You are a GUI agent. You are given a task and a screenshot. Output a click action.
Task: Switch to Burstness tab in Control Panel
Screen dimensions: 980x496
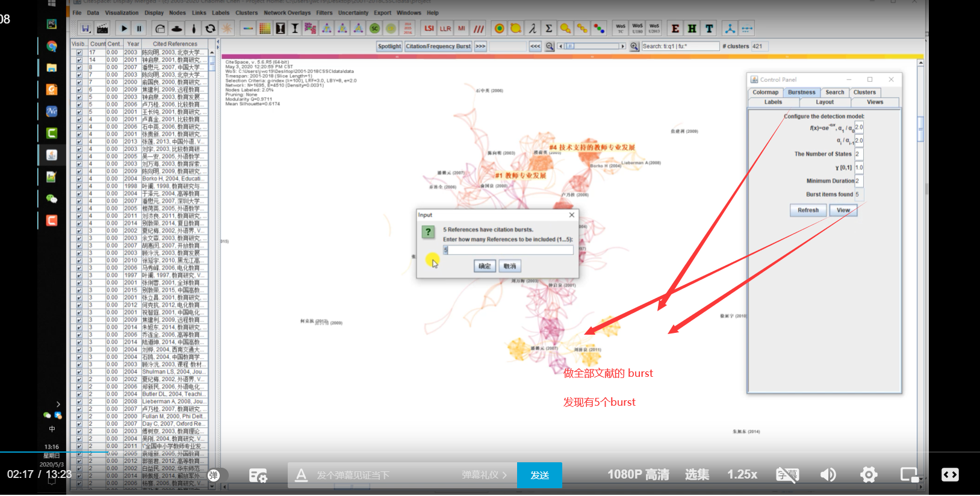tap(802, 92)
